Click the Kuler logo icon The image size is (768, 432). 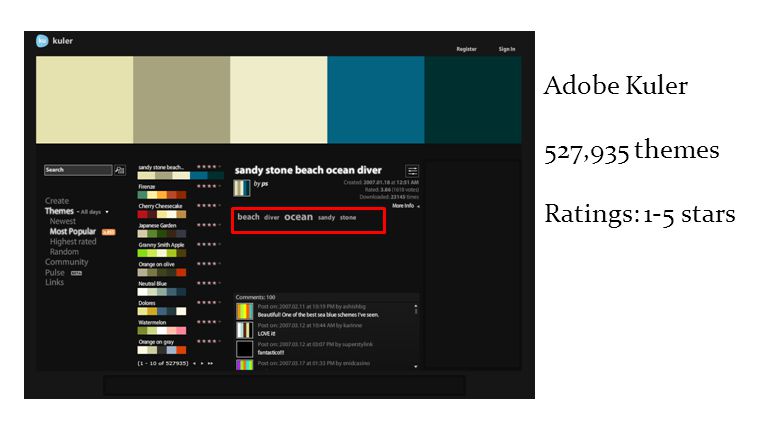[x=42, y=41]
